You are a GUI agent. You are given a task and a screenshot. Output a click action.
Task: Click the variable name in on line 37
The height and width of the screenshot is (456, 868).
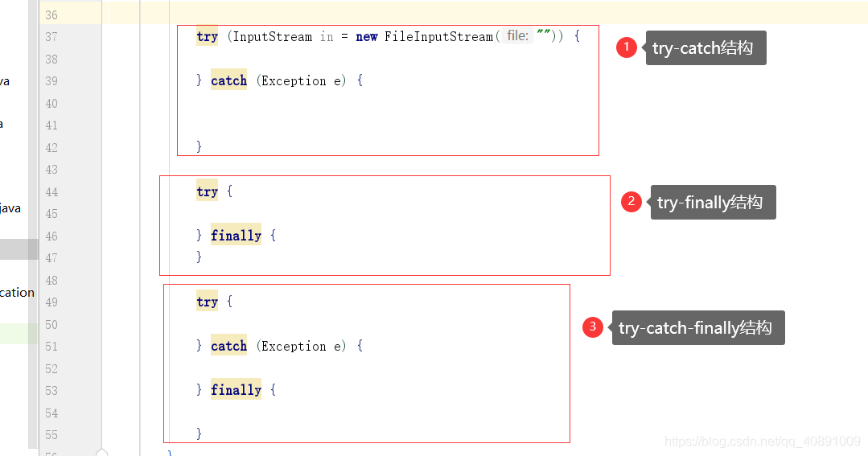[327, 36]
